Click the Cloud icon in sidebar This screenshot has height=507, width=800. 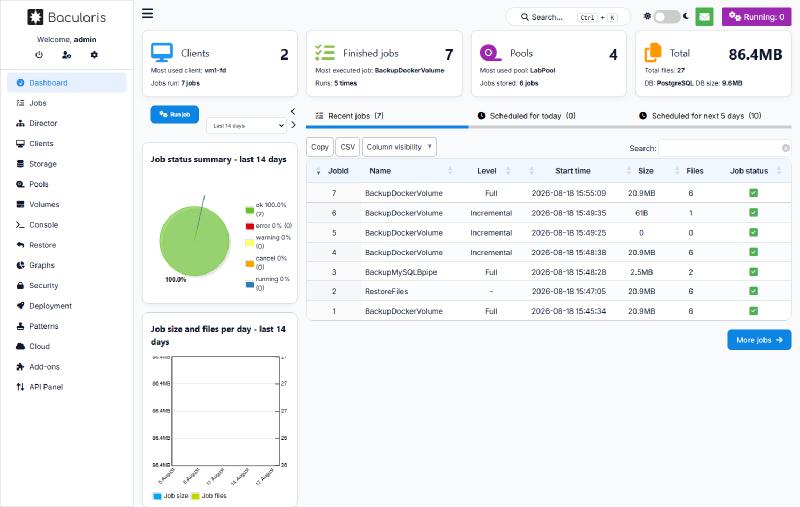point(20,346)
